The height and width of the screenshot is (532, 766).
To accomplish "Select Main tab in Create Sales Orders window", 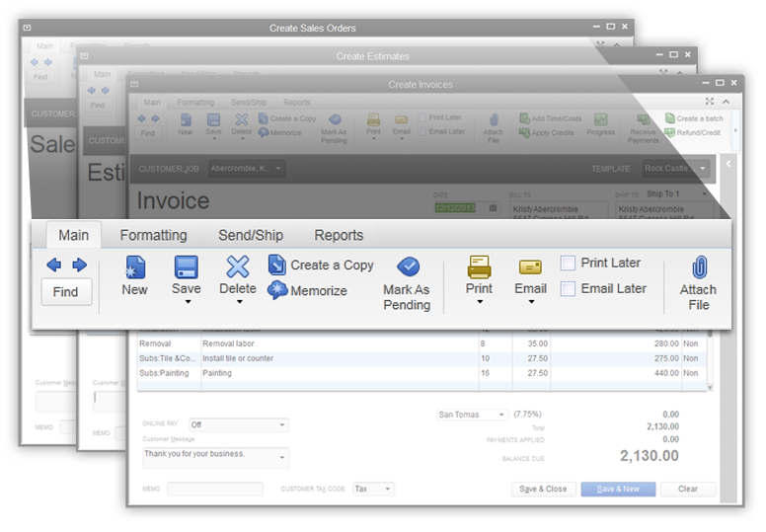I will [45, 46].
